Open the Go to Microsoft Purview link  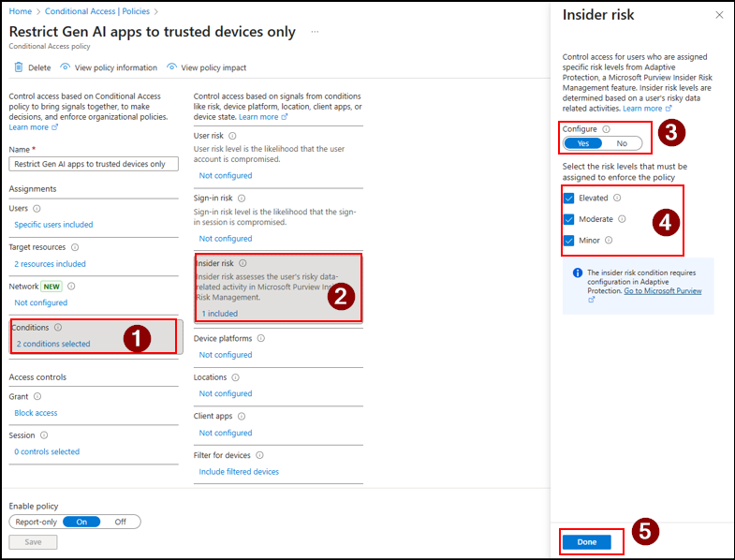coord(663,291)
